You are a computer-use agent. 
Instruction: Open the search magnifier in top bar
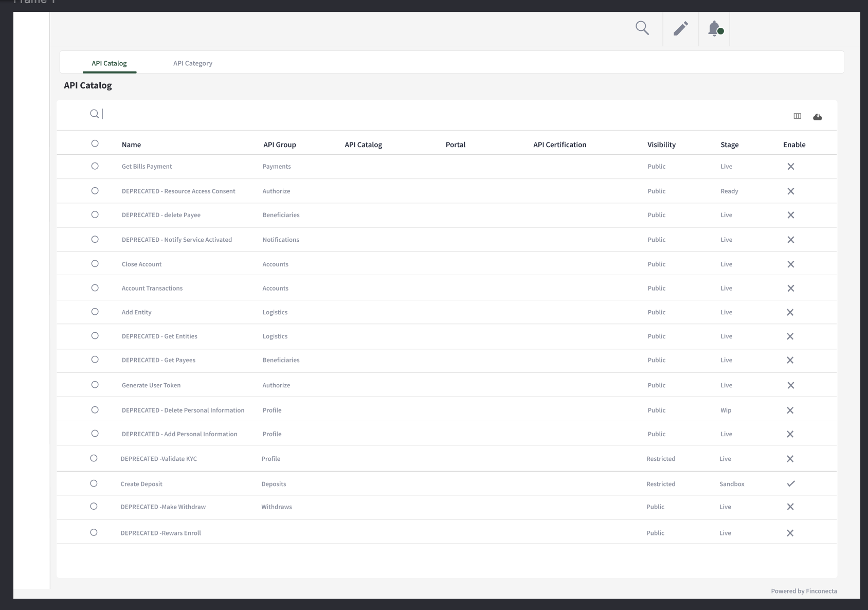click(642, 28)
